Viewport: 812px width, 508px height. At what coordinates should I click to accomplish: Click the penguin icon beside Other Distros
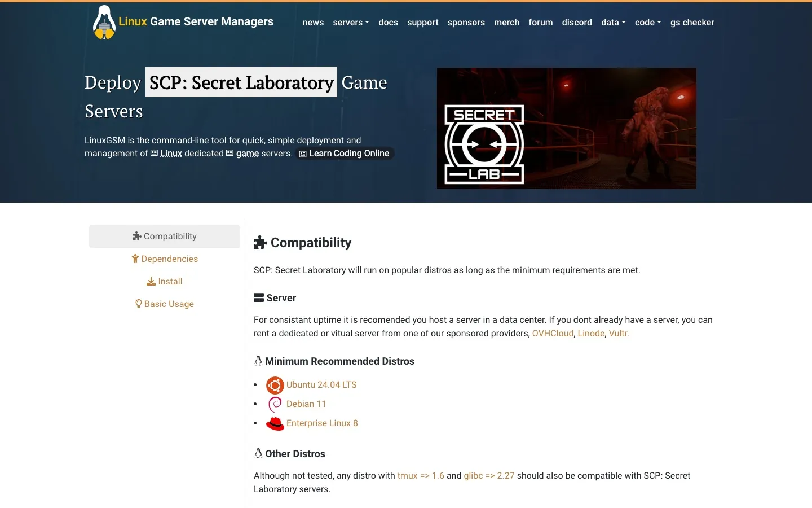[x=258, y=453]
